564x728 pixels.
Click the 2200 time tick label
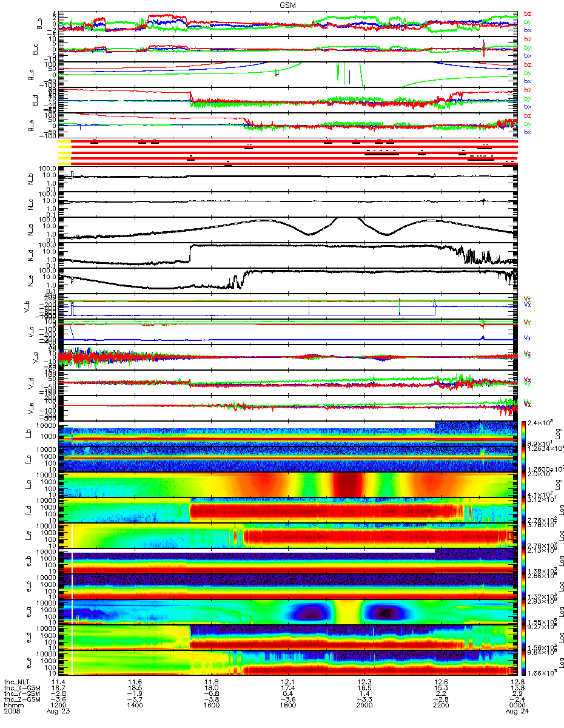click(x=440, y=706)
